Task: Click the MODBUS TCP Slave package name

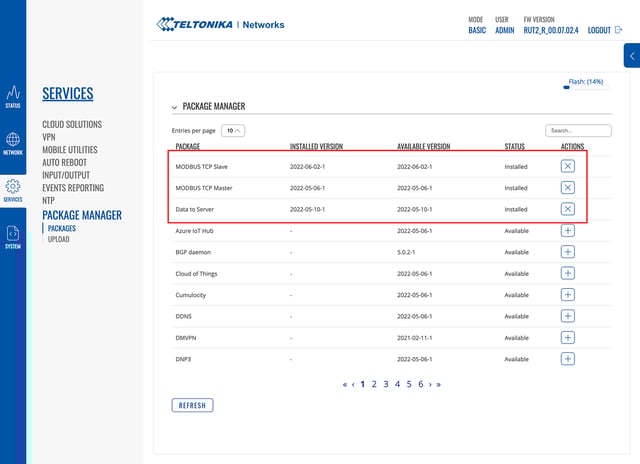Action: pos(202,167)
